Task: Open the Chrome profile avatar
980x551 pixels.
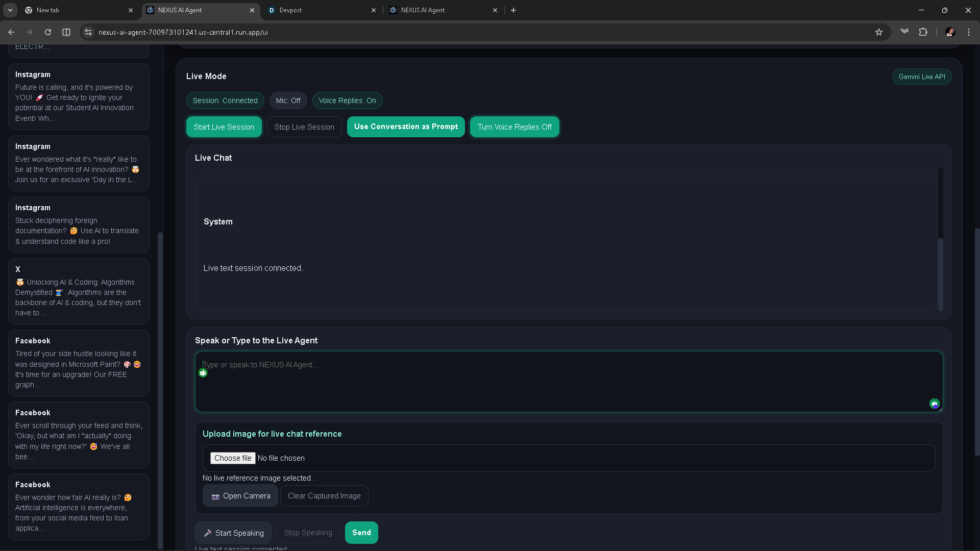Action: click(950, 32)
